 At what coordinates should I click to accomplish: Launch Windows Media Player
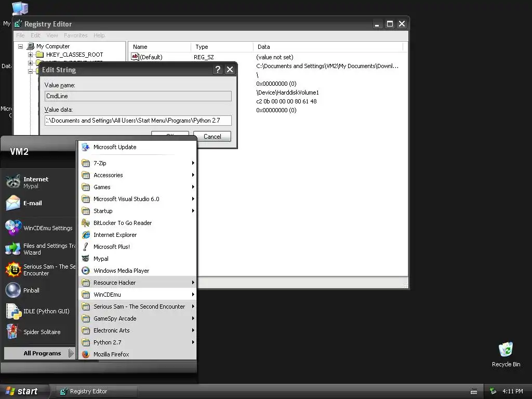(x=137, y=270)
